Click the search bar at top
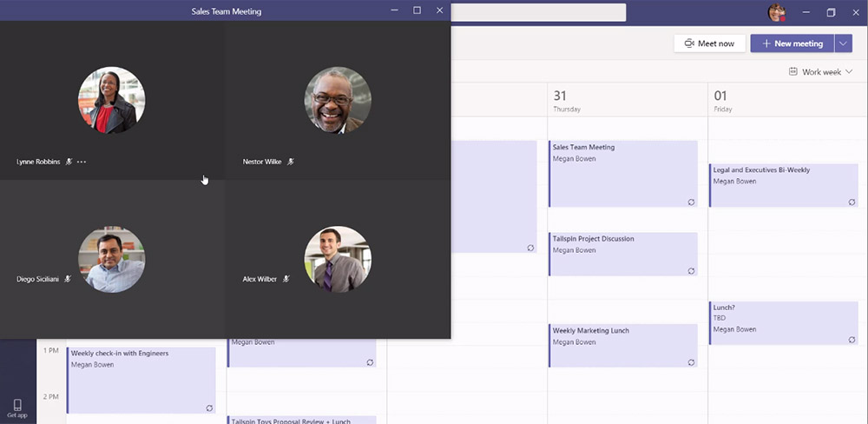Image resolution: width=868 pixels, height=424 pixels. 538,12
